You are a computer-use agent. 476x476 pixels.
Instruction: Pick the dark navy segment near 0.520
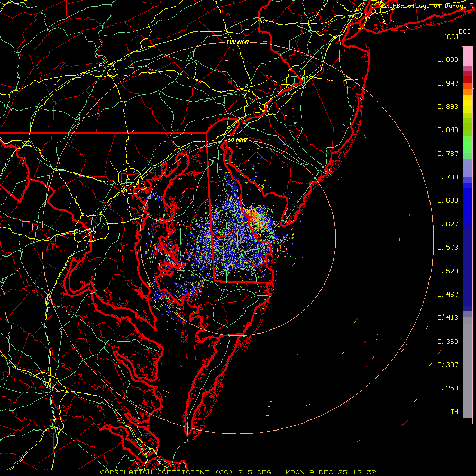467,270
